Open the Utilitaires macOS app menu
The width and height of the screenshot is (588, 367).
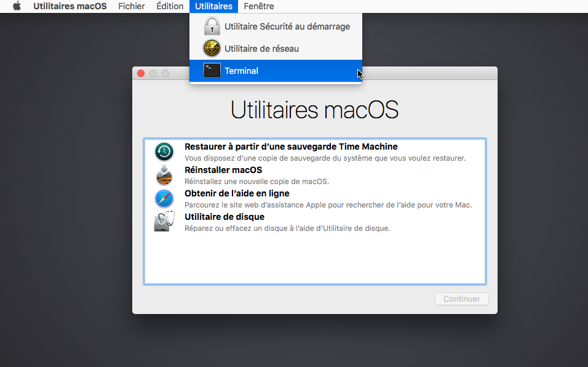pos(70,6)
